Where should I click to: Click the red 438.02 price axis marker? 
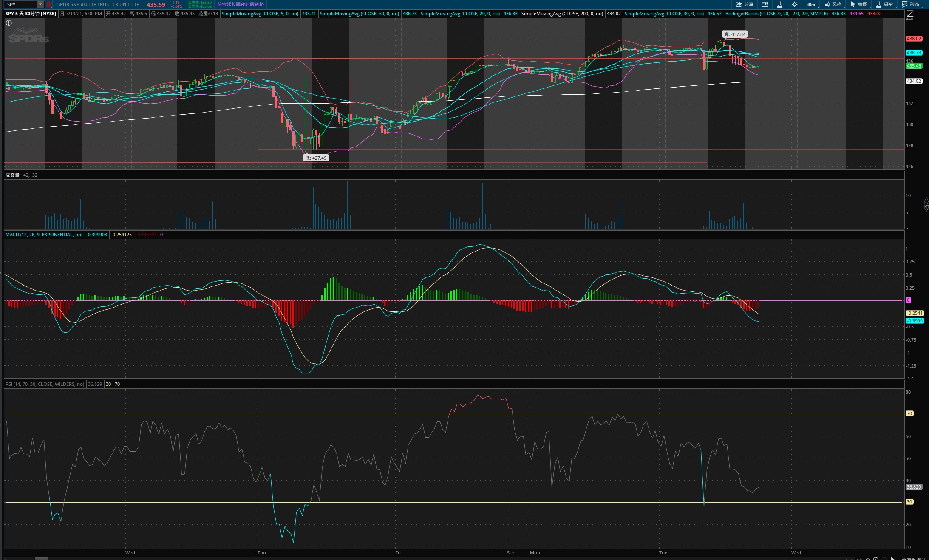913,39
